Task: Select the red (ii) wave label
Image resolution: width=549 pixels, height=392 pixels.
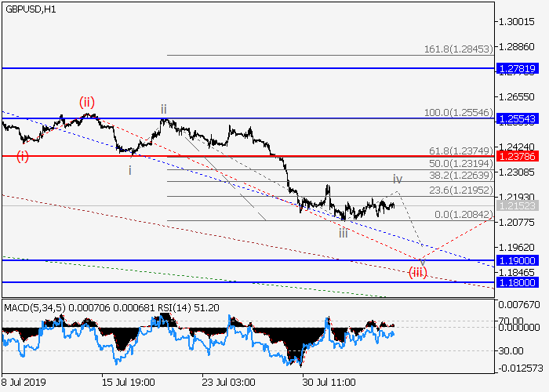Action: tap(86, 101)
